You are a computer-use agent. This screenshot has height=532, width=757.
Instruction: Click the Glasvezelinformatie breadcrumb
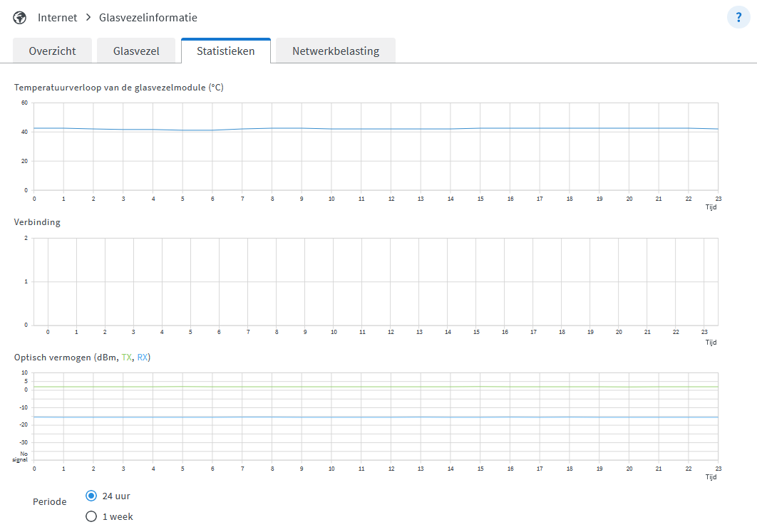coord(148,18)
